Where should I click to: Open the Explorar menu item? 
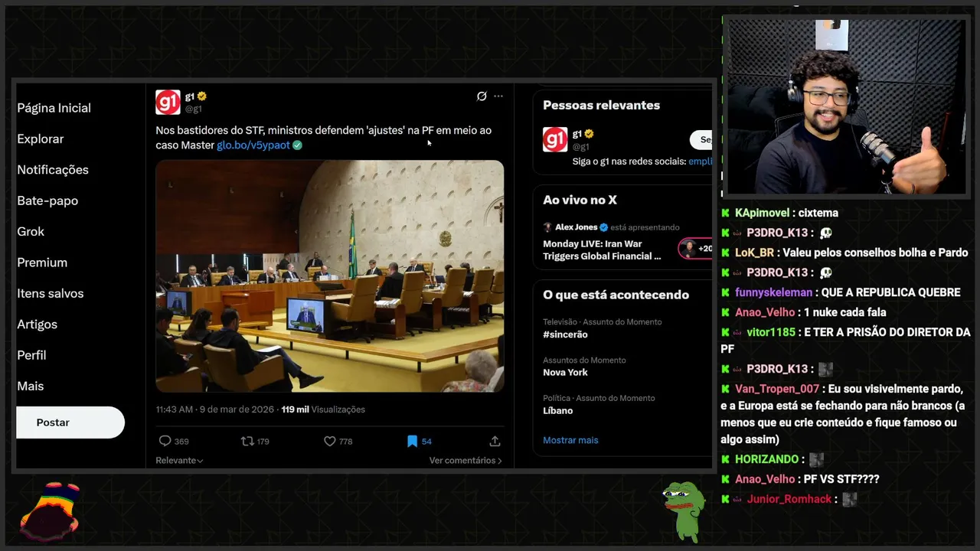click(x=41, y=139)
